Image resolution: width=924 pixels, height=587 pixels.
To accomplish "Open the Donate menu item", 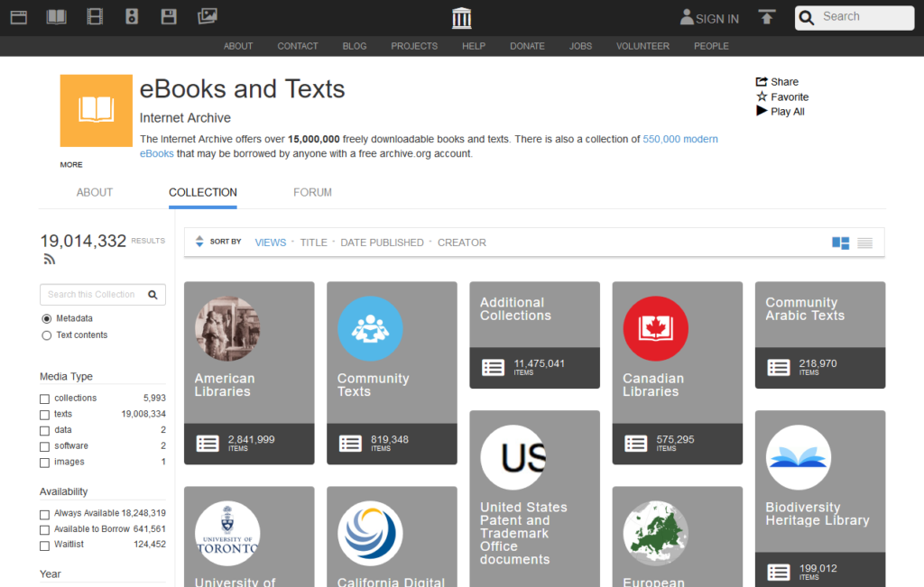I will [527, 46].
